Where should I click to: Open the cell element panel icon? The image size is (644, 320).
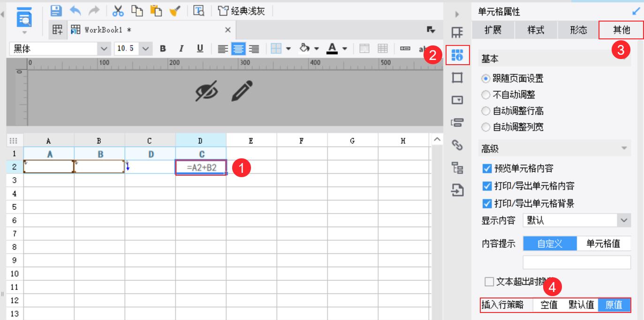click(457, 32)
